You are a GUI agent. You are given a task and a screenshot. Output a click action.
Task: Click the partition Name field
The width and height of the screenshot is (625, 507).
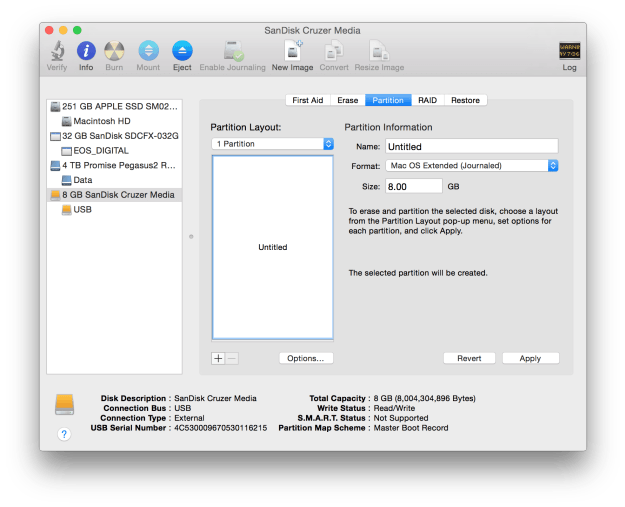(472, 147)
